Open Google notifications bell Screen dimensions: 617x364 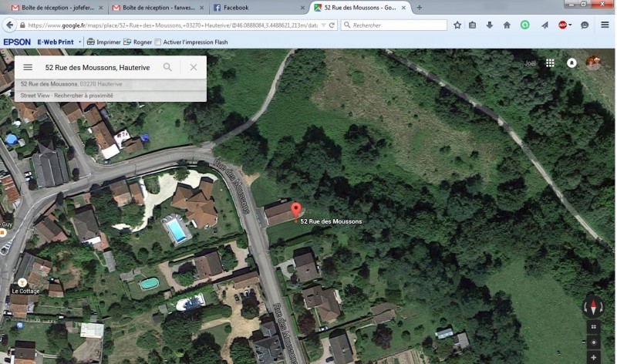571,63
